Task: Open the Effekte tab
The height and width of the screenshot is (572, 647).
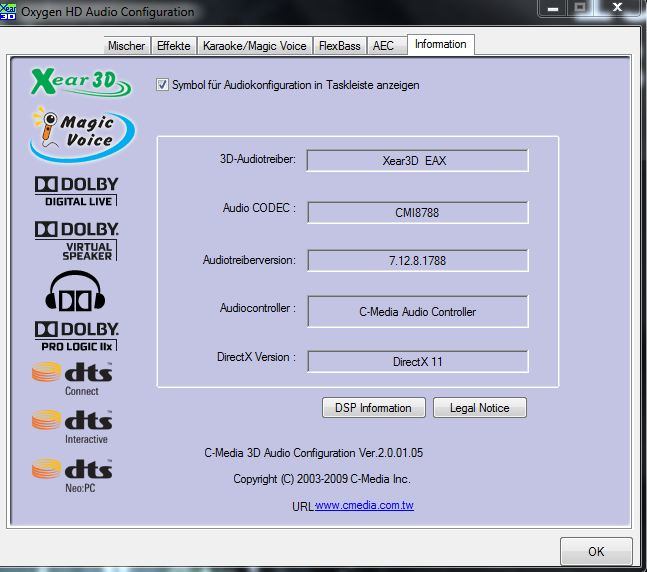Action: (x=174, y=45)
